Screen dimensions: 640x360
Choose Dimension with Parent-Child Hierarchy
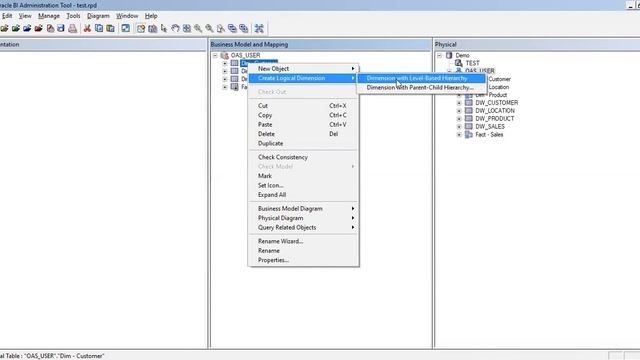(x=422, y=87)
